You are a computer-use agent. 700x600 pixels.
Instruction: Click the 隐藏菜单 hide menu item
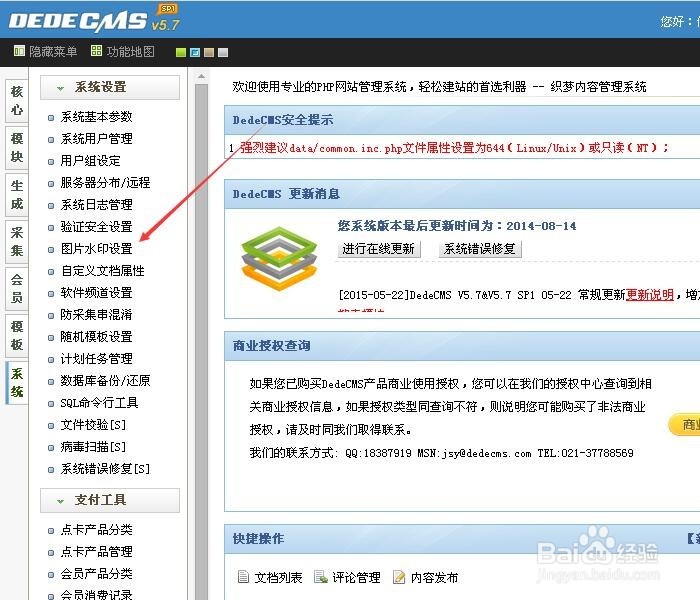tap(45, 52)
